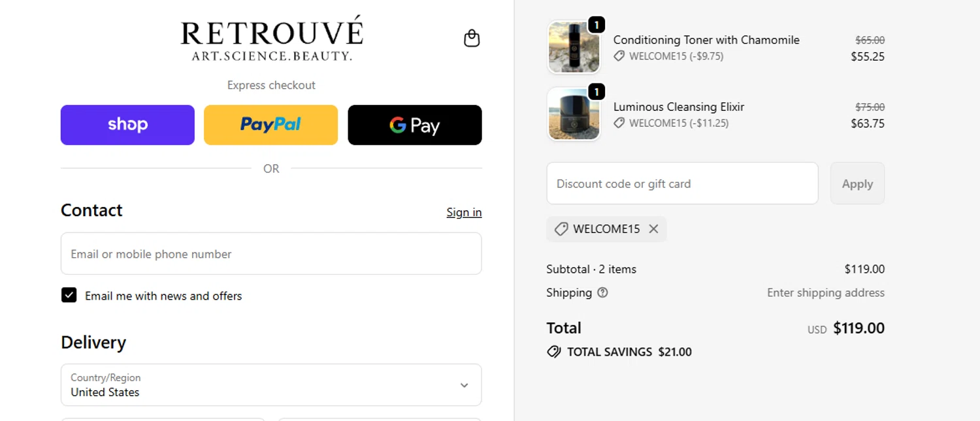This screenshot has height=421, width=980.
Task: Click the Contact section heading
Action: 91,210
